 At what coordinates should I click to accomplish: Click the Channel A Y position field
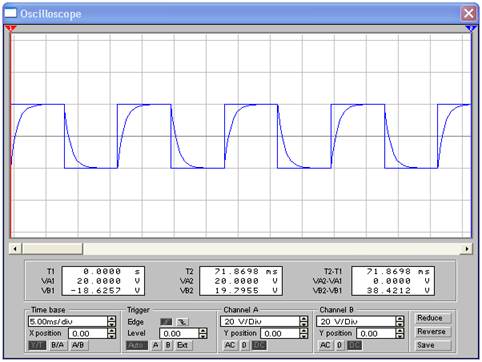click(x=280, y=334)
